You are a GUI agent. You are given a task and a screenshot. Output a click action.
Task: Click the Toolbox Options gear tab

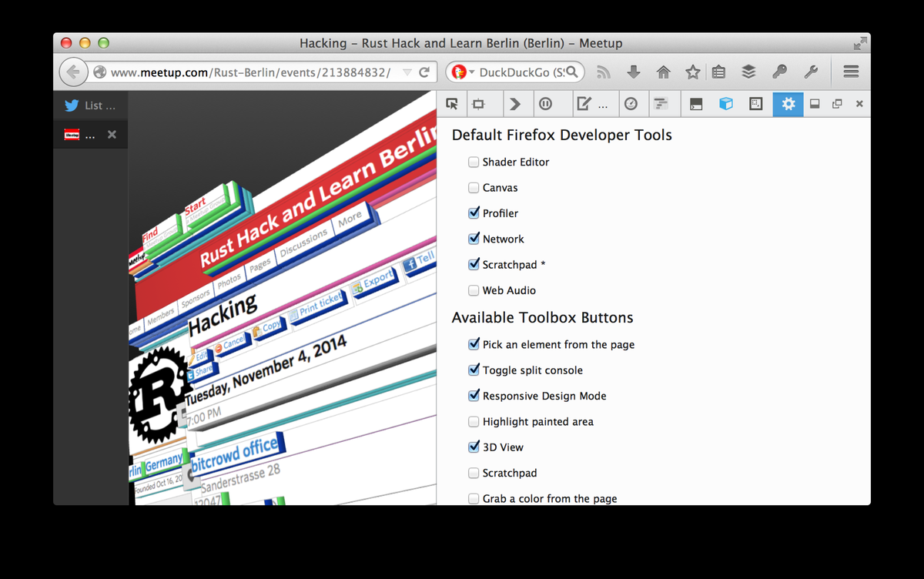(788, 104)
